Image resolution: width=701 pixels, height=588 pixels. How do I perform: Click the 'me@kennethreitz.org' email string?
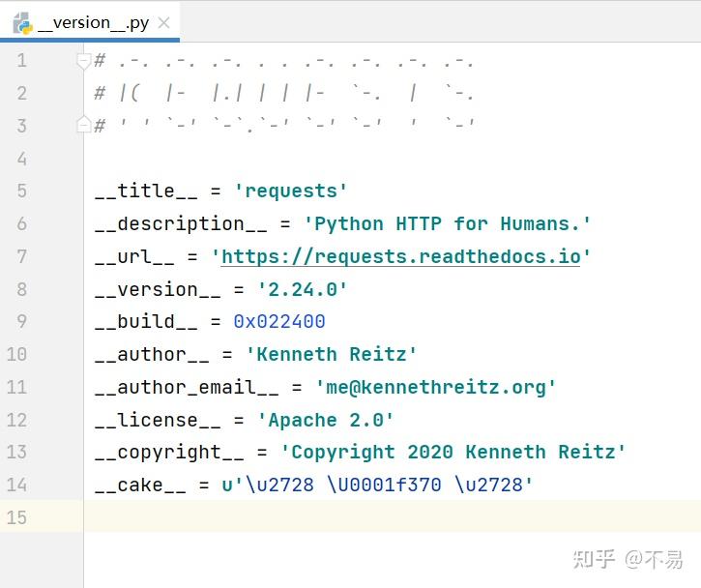435,387
